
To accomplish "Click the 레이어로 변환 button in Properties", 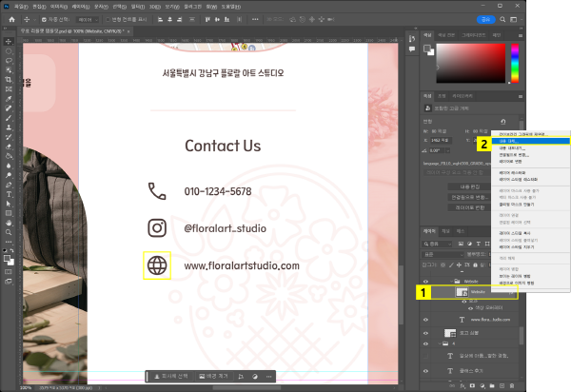I will tap(469, 207).
